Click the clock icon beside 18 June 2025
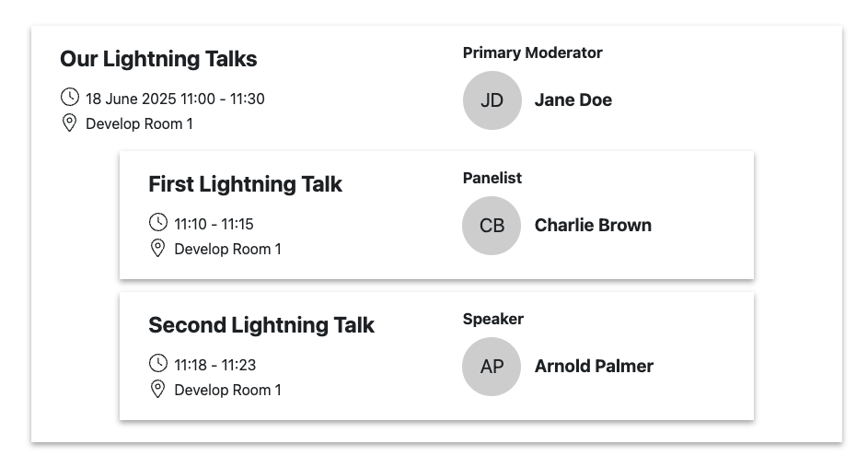 [x=70, y=97]
